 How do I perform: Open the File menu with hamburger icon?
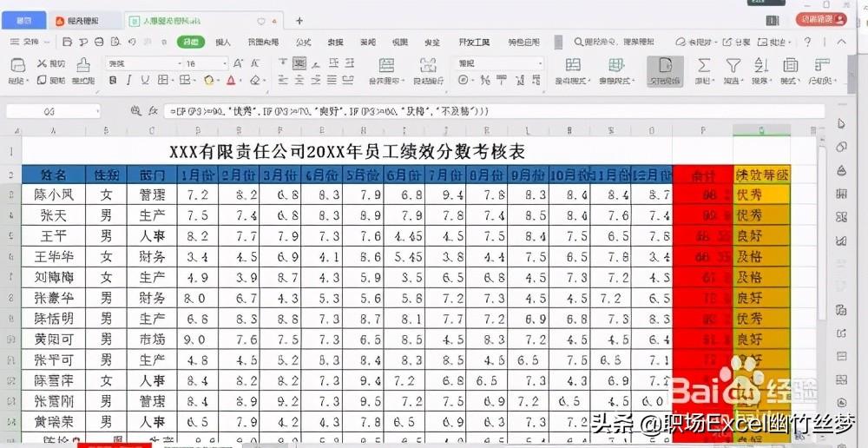coord(29,42)
